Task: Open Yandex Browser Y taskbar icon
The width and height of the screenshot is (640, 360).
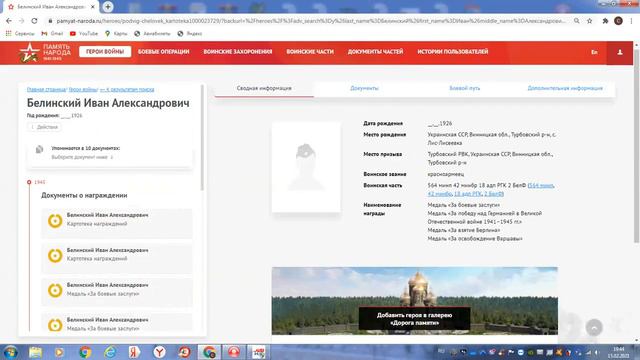Action: click(x=160, y=352)
